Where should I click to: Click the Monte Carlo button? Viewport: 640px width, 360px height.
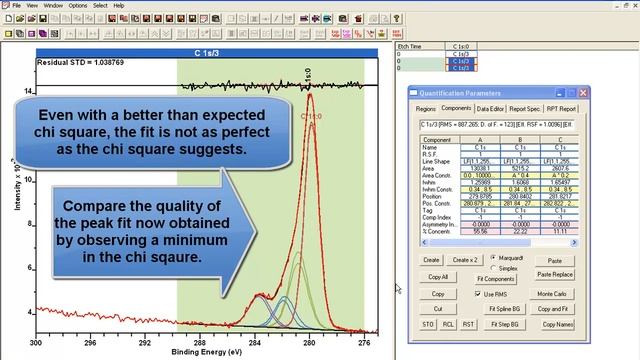coord(551,294)
